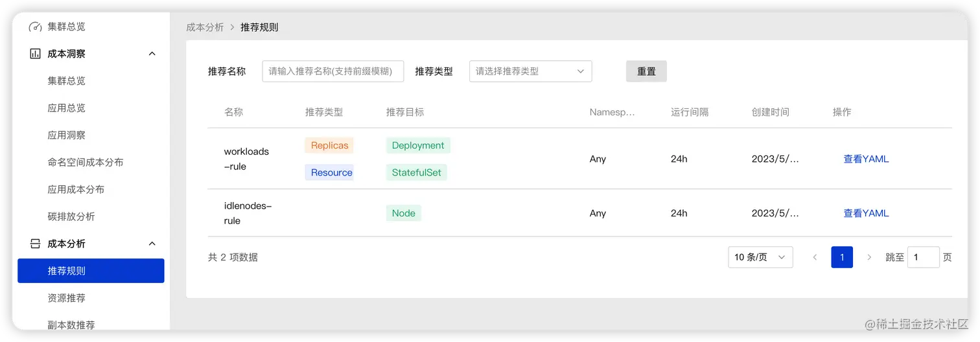Collapse the 成本分析 section chevron
The image size is (980, 342).
pos(152,244)
